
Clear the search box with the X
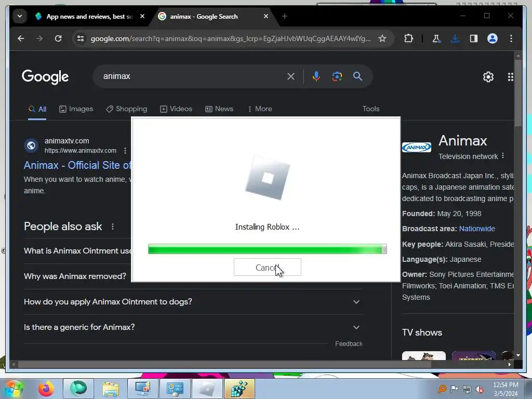[x=291, y=76]
